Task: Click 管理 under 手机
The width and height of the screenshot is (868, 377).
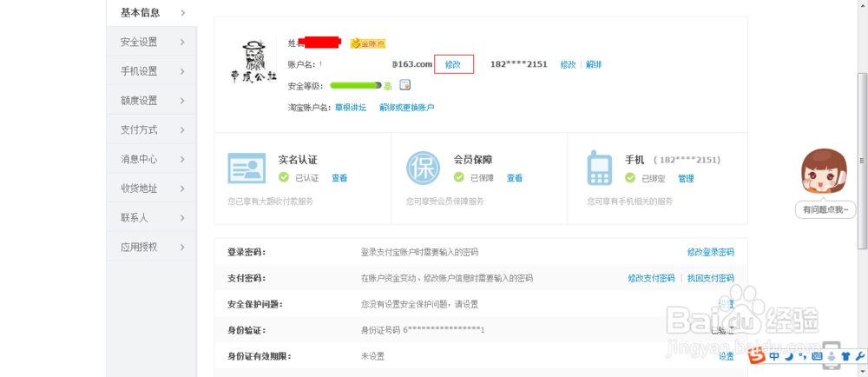Action: pos(686,178)
